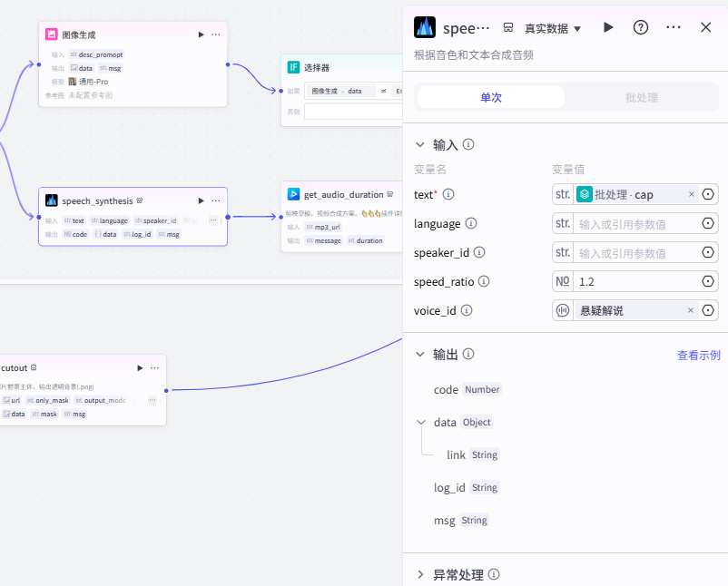The image size is (728, 586).
Task: Click the 选择器 IF node icon
Action: point(293,67)
